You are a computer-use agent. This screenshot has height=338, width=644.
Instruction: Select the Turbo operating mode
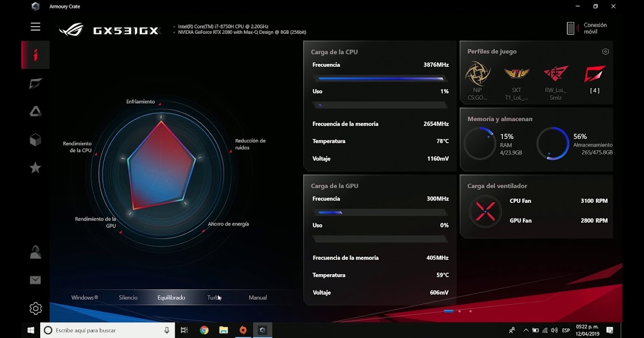(215, 297)
